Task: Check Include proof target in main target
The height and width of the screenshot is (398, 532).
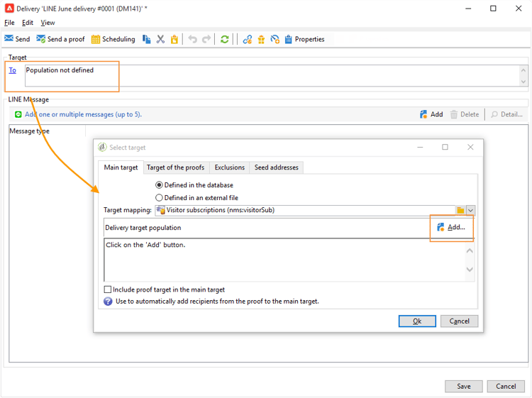Action: point(108,289)
